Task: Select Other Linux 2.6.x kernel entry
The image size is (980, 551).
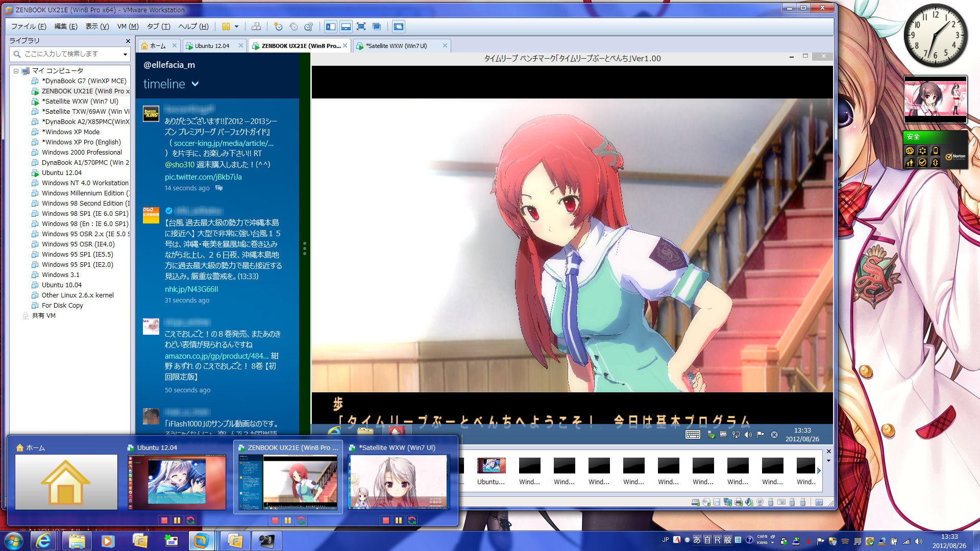Action: pos(78,295)
